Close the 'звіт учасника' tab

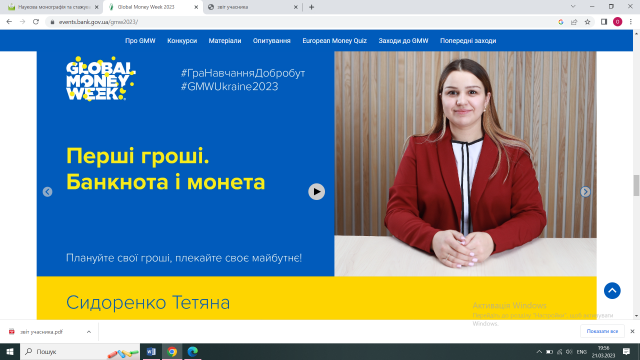coord(296,7)
